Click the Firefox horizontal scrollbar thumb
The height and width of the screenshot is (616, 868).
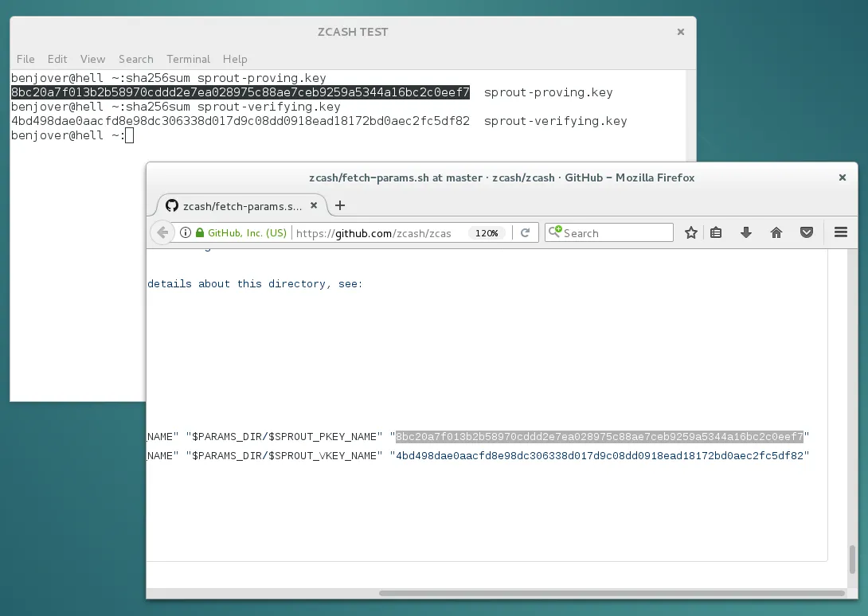pyautogui.click(x=611, y=593)
